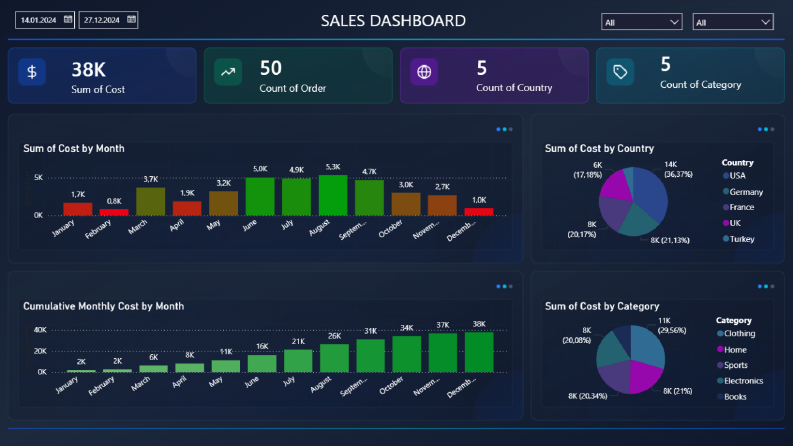The image size is (793, 446).
Task: Click the globe icon on Count of Country card
Action: 424,72
